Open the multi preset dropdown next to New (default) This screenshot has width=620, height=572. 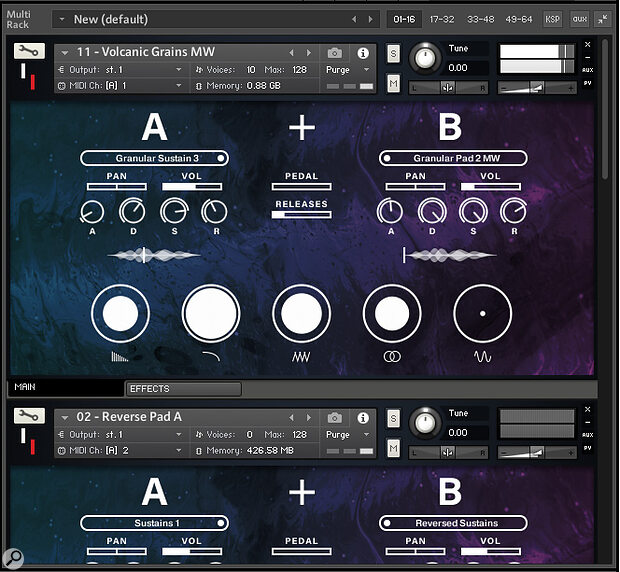coord(62,19)
